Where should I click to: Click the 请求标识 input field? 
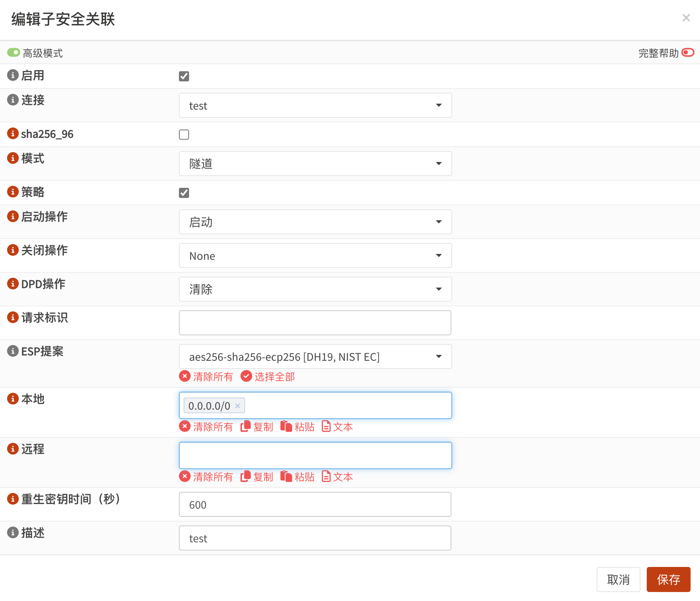click(315, 323)
